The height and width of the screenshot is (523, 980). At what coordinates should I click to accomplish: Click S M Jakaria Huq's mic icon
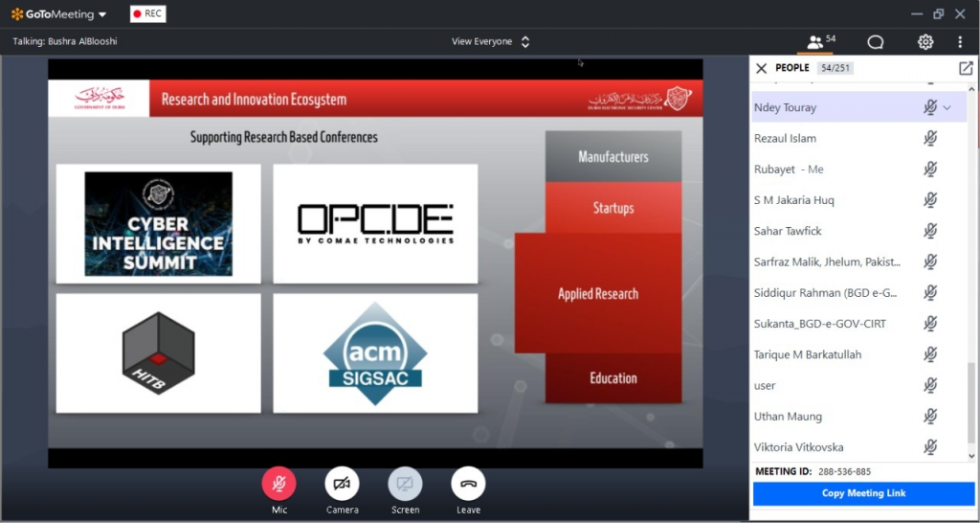coord(930,200)
